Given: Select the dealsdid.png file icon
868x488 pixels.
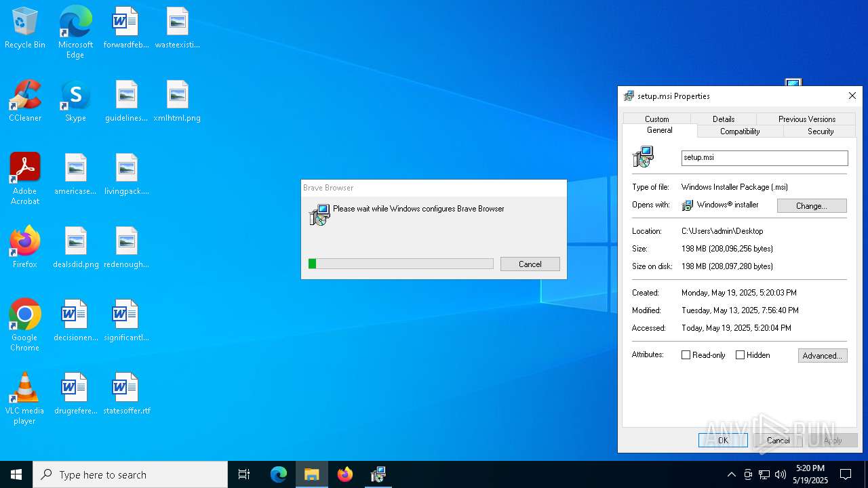Looking at the screenshot, I should [75, 247].
